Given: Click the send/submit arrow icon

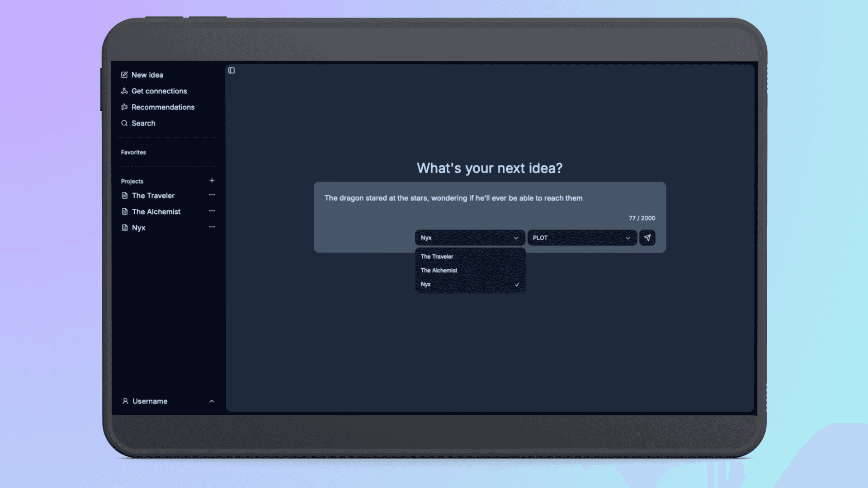Looking at the screenshot, I should pos(647,238).
